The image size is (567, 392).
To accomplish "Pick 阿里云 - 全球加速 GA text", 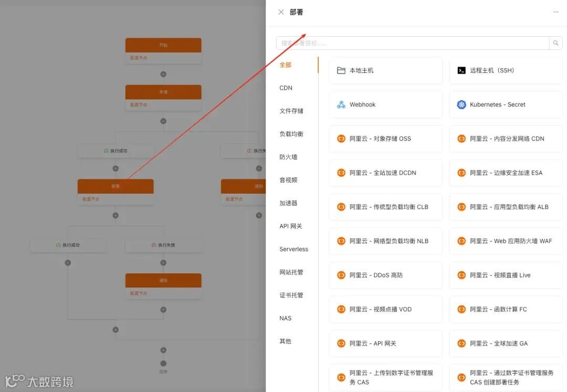I will click(499, 343).
